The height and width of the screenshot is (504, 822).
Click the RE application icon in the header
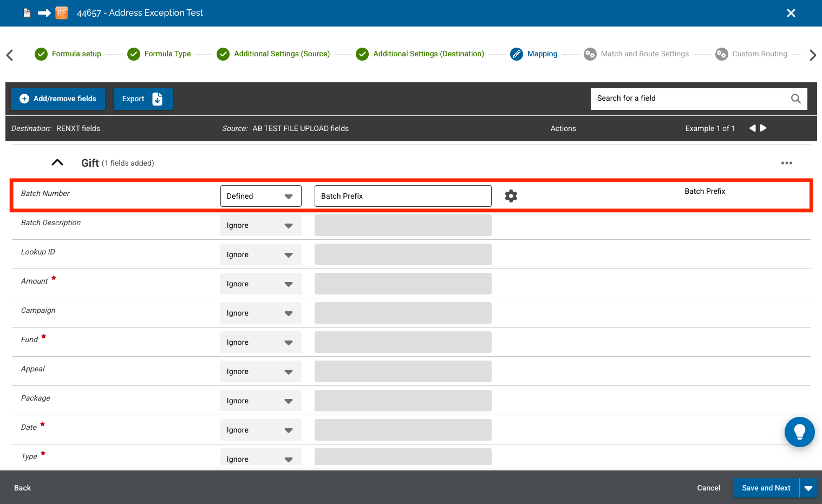point(61,12)
